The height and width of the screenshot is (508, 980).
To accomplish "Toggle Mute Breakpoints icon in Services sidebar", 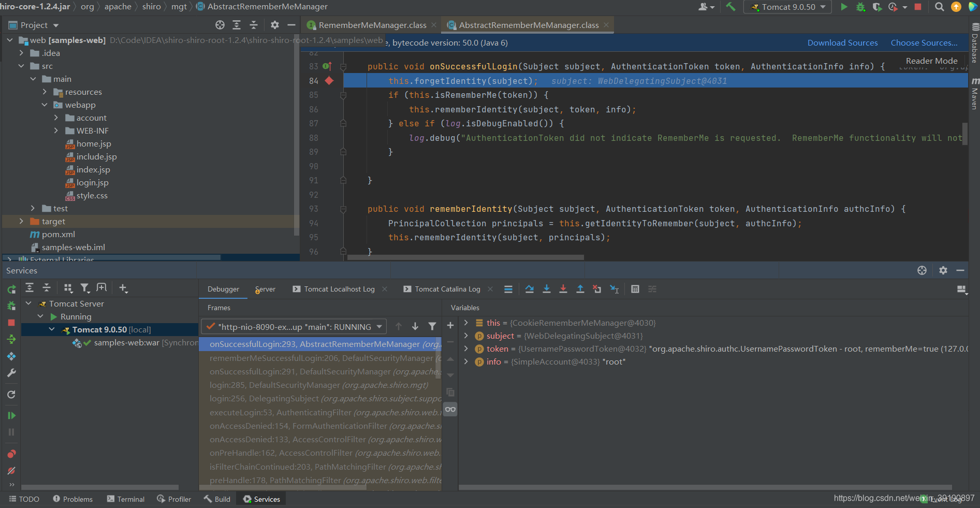I will click(11, 471).
